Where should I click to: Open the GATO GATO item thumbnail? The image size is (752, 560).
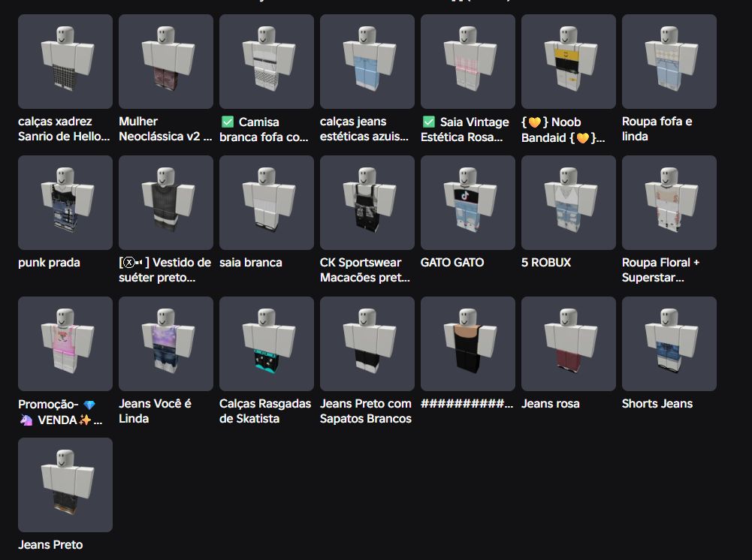[x=468, y=203]
